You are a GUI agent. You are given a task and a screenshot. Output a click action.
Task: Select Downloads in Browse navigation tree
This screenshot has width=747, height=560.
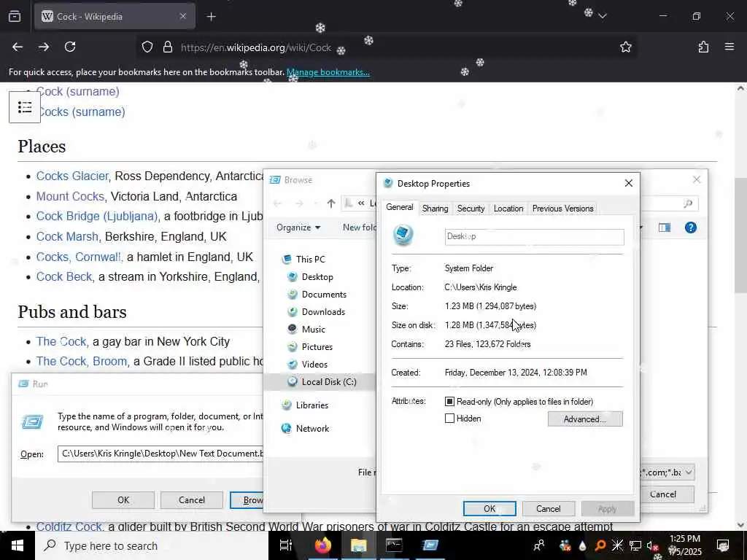point(323,312)
